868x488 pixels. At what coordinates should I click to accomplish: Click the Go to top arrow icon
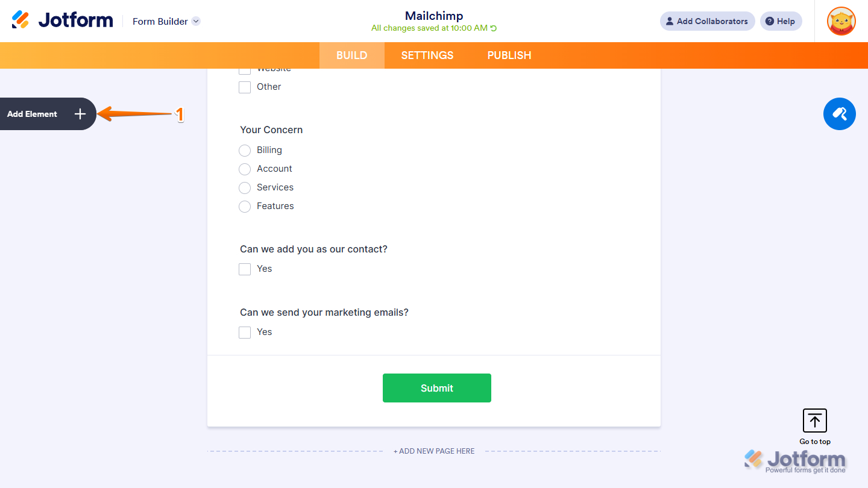pos(814,420)
